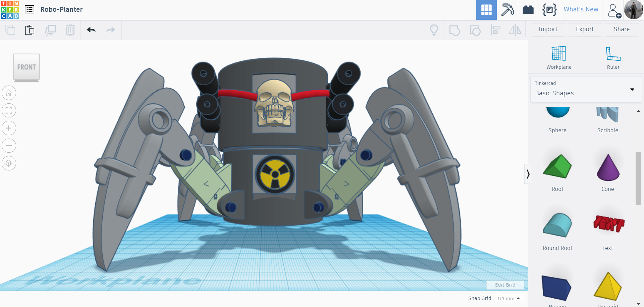Open the What's New link
The width and height of the screenshot is (644, 307).
point(581,9)
